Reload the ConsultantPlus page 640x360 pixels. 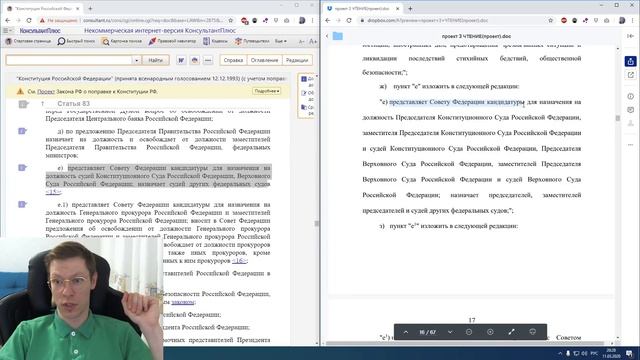(x=29, y=20)
